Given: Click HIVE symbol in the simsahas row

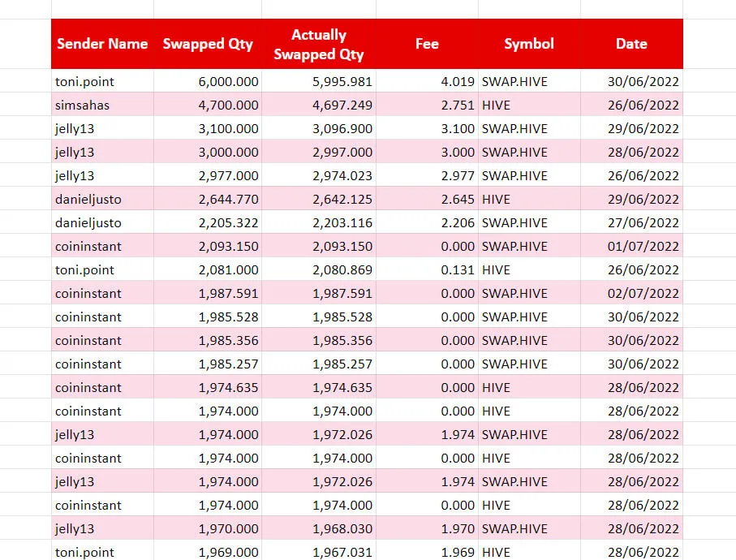Looking at the screenshot, I should (529, 104).
